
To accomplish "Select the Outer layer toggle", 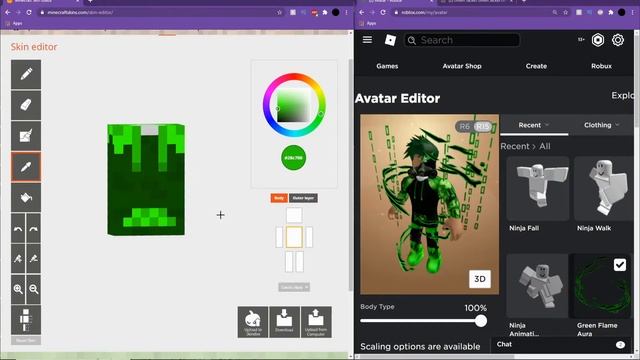I will pos(303,198).
